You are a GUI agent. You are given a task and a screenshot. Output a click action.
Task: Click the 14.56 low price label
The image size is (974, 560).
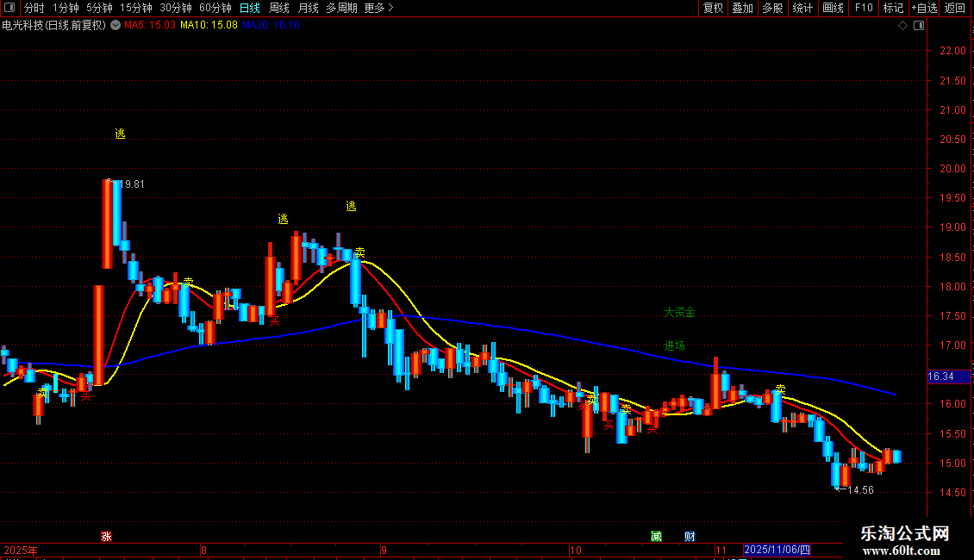click(x=860, y=490)
